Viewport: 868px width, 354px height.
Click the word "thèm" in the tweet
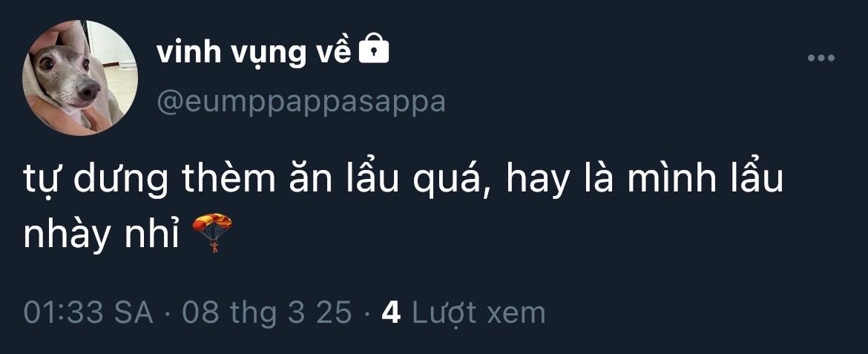coord(228,179)
